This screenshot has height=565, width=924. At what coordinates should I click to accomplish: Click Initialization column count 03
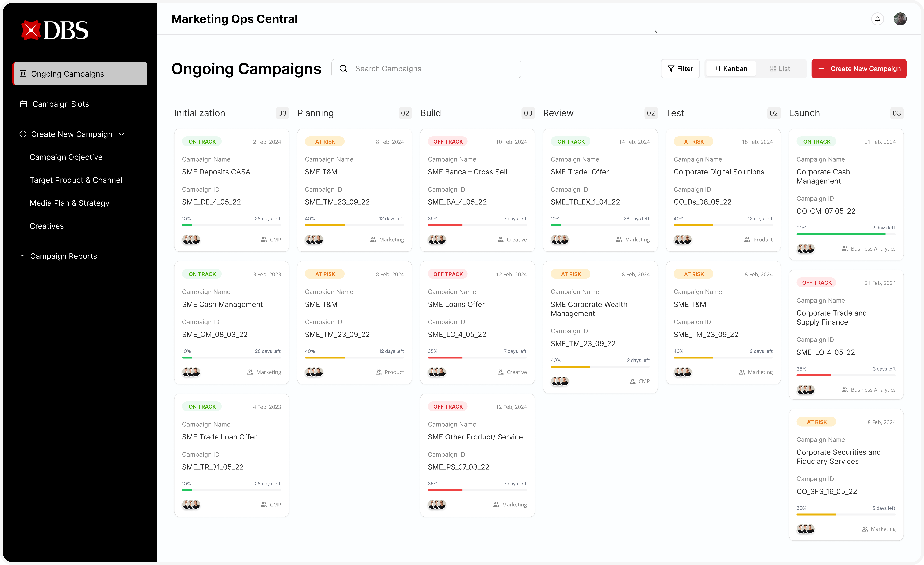pyautogui.click(x=282, y=113)
